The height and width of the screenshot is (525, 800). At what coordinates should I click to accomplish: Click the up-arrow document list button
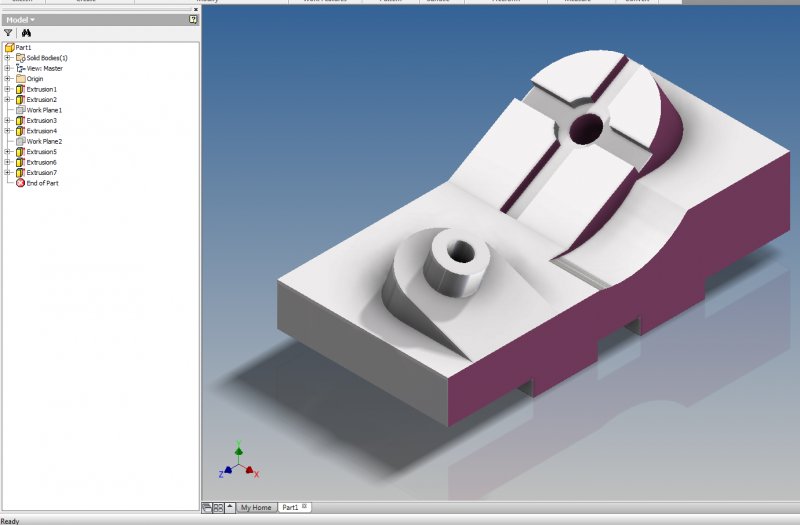(230, 507)
